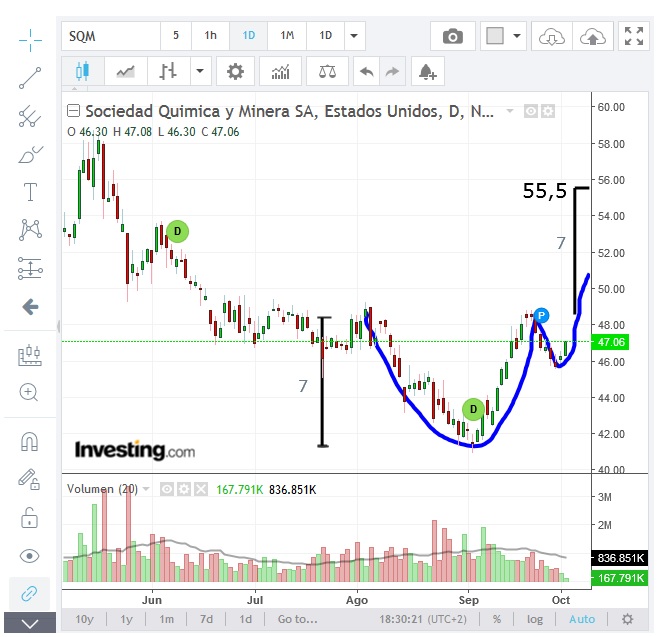669x637 pixels.
Task: Collapse the Sociedad Quimica legend box
Action: [73, 111]
